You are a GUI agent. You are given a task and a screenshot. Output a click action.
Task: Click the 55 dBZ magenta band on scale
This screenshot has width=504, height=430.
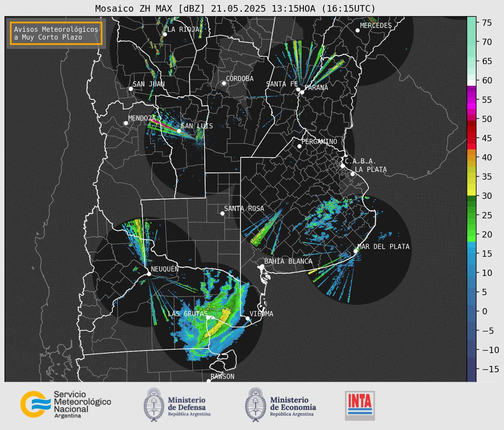(x=471, y=100)
